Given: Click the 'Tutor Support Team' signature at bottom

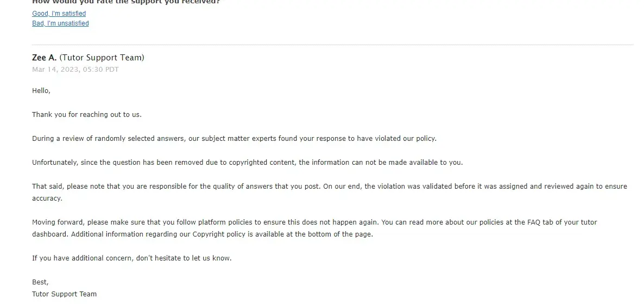Looking at the screenshot, I should click(64, 294).
